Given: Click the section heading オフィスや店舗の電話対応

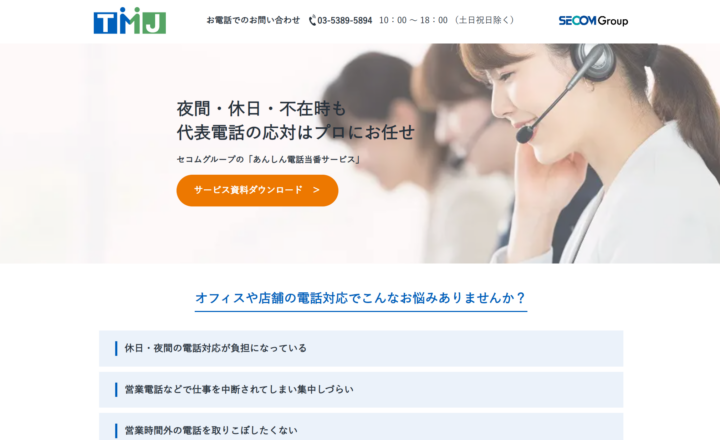Looking at the screenshot, I should click(x=360, y=298).
